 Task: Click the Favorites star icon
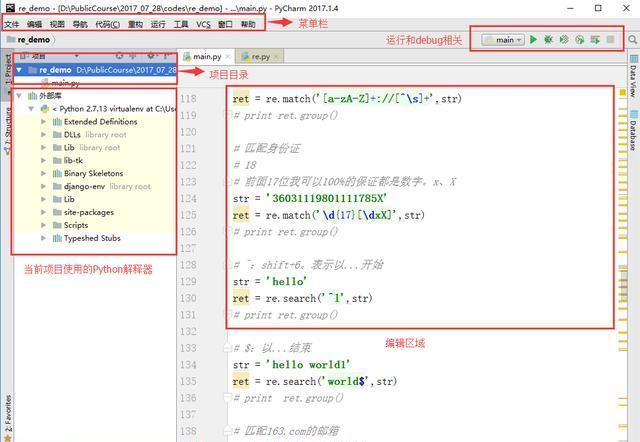click(x=7, y=438)
